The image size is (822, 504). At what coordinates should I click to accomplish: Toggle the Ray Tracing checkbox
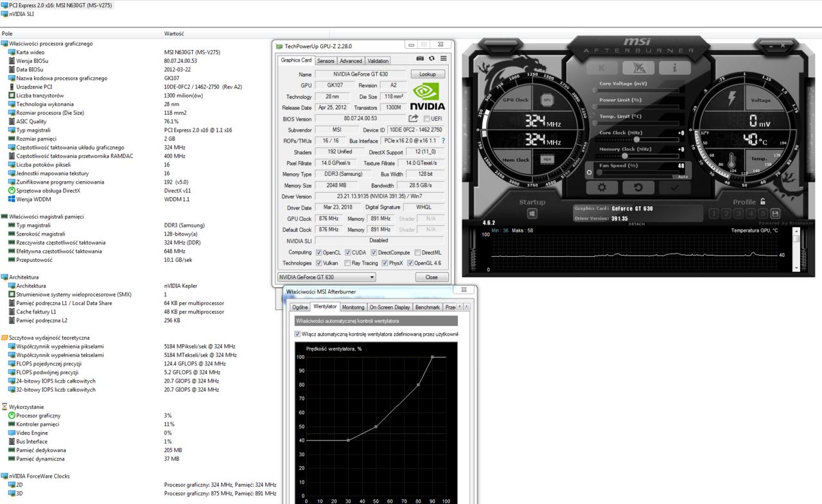pyautogui.click(x=348, y=263)
